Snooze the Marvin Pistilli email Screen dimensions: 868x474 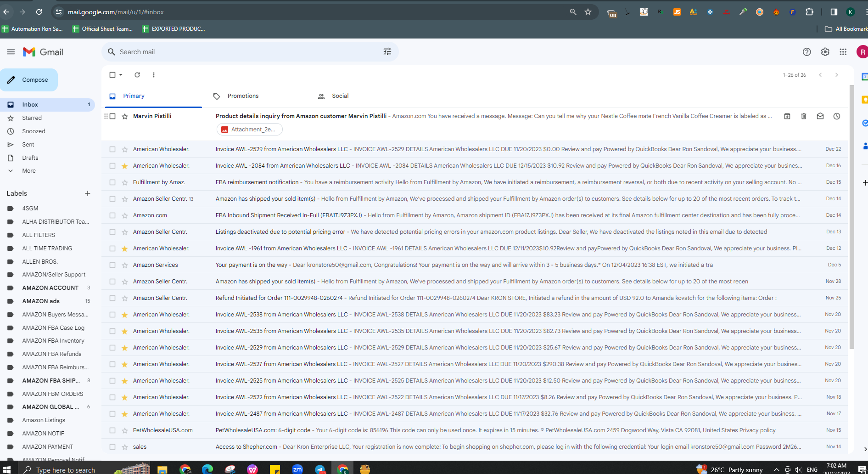pyautogui.click(x=836, y=116)
